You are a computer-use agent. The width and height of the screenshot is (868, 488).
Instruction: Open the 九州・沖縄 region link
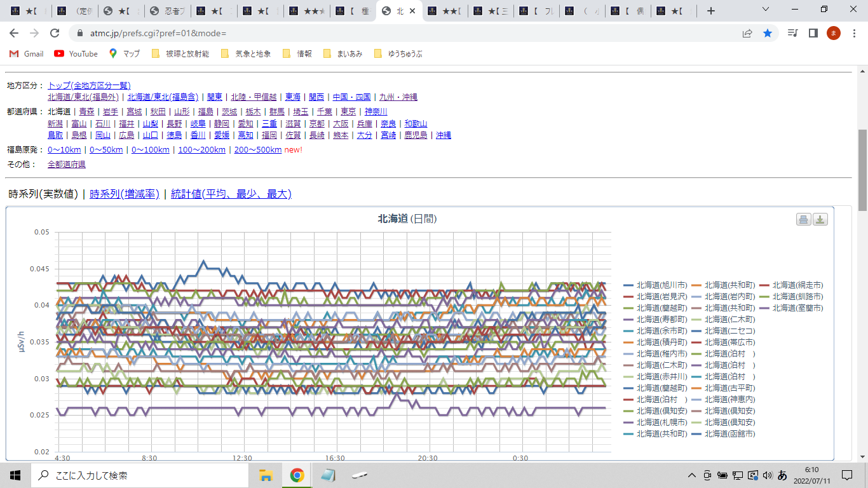tap(398, 97)
